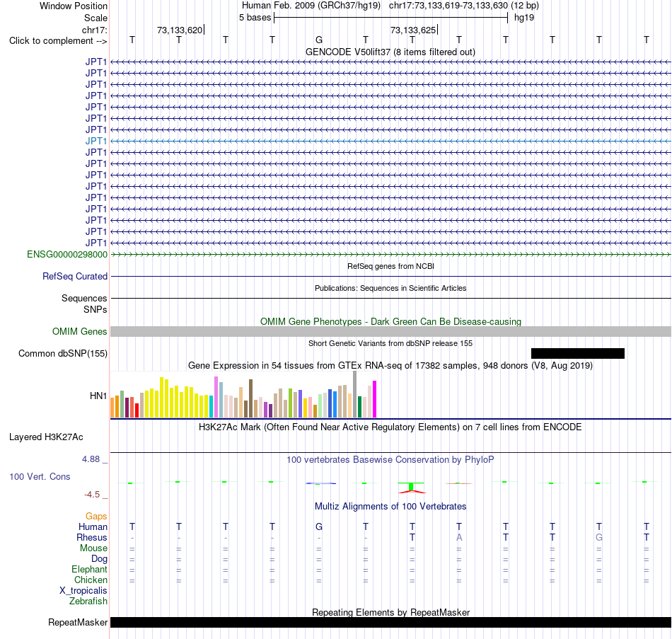
Task: Click the 73,133,620 position marker
Action: pyautogui.click(x=180, y=30)
